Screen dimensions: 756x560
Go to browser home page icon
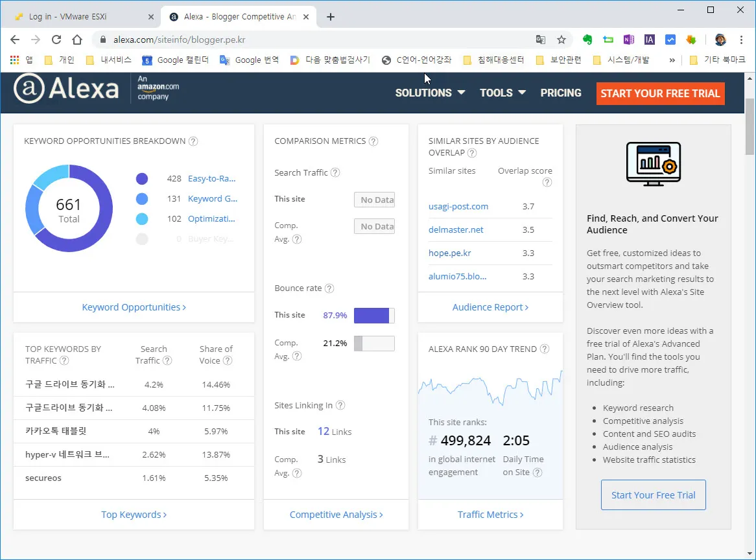pyautogui.click(x=77, y=40)
